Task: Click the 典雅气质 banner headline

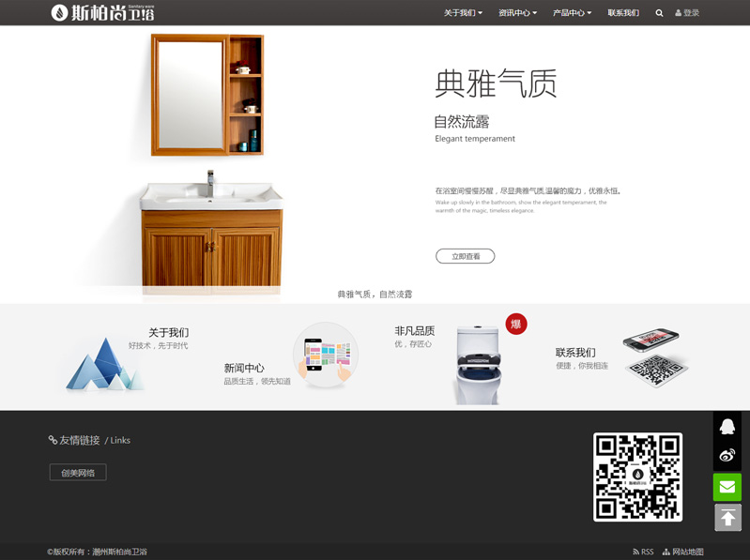Action: coord(496,83)
